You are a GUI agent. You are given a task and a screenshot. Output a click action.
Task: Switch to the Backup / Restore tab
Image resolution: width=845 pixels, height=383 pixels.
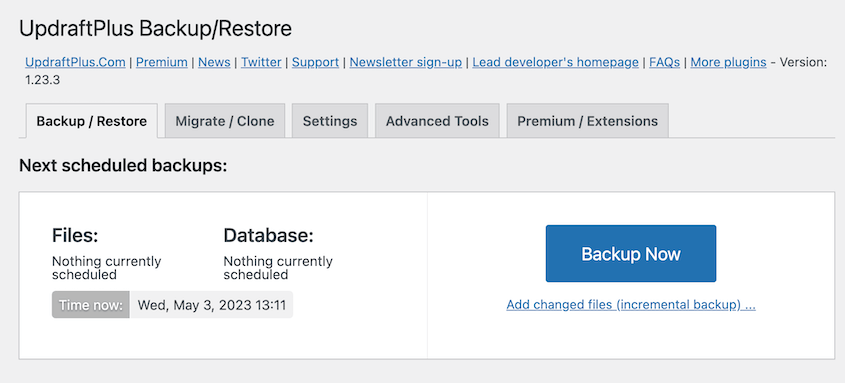(x=92, y=121)
